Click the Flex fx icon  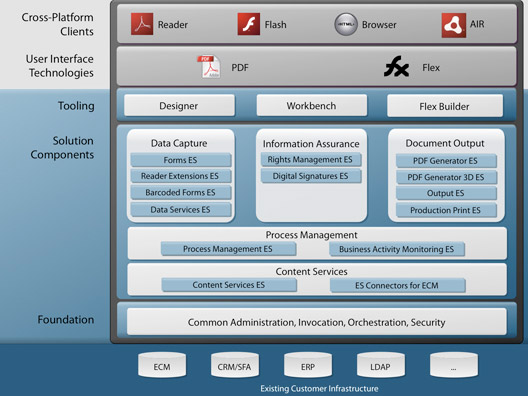pyautogui.click(x=396, y=66)
